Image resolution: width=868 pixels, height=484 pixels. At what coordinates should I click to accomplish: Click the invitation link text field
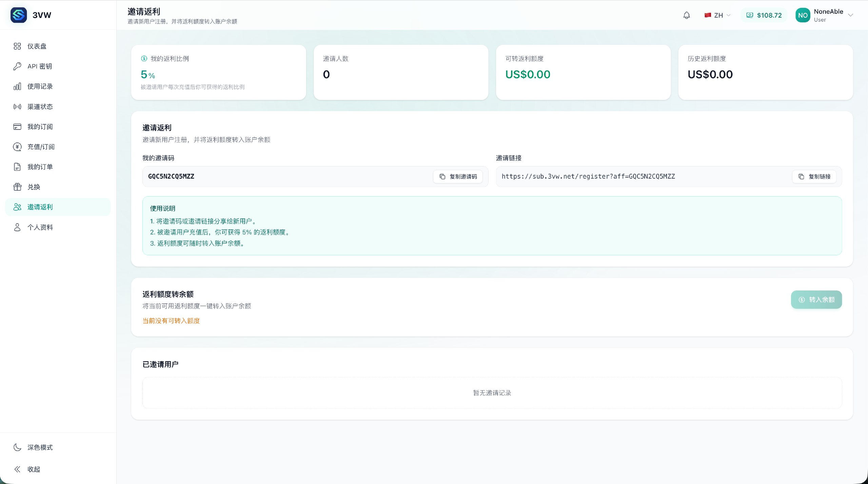644,177
